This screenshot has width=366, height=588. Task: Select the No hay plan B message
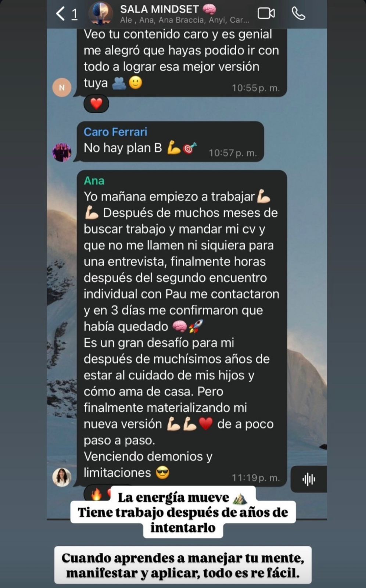coord(170,141)
